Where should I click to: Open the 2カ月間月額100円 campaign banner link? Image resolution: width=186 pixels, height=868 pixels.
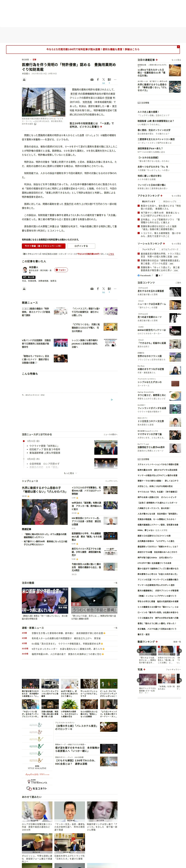pos(93,49)
